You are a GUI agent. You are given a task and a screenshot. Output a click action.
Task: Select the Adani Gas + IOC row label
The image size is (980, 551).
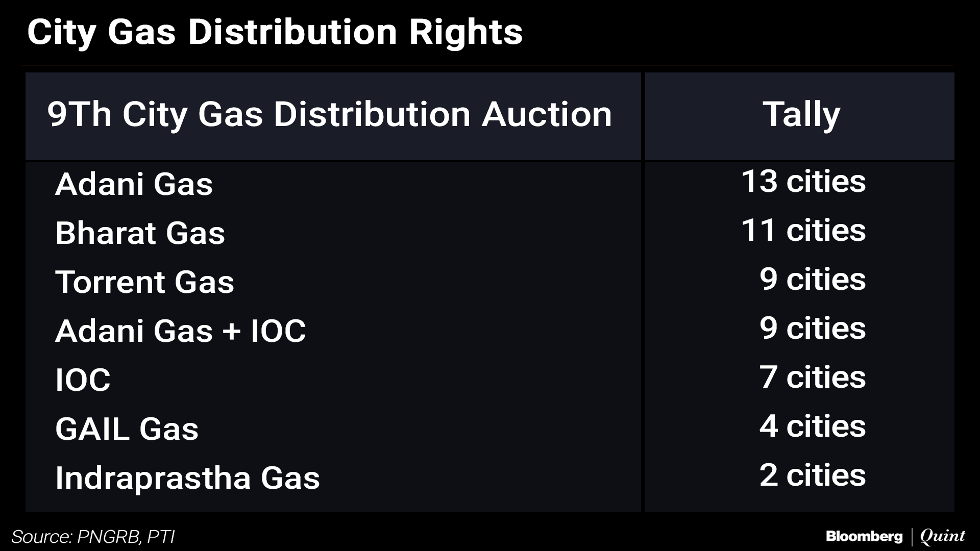click(x=180, y=331)
